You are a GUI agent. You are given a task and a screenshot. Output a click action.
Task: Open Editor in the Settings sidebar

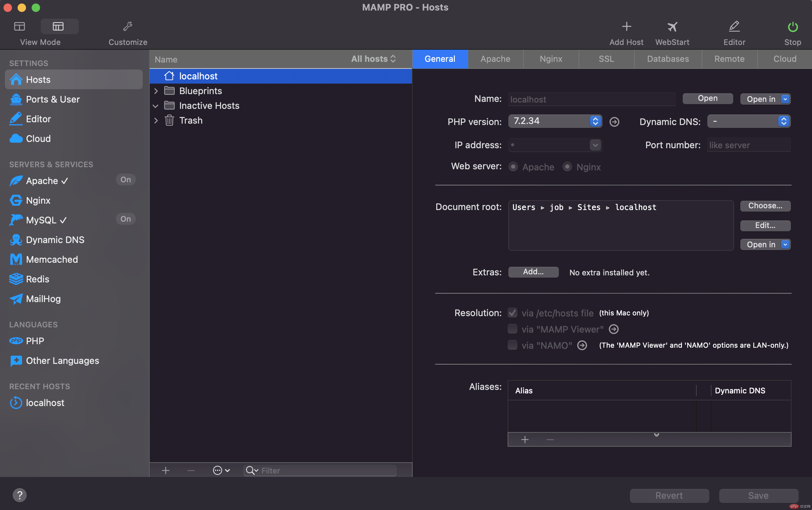74,119
